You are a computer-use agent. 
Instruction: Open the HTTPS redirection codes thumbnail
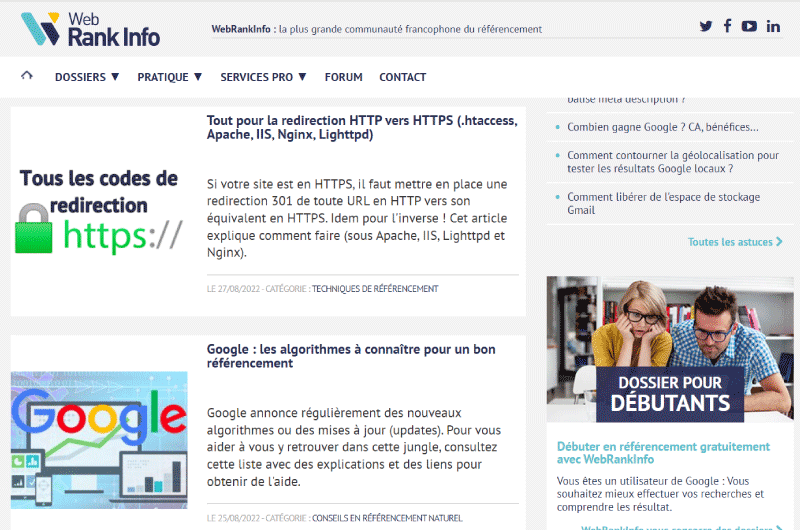[x=99, y=211]
